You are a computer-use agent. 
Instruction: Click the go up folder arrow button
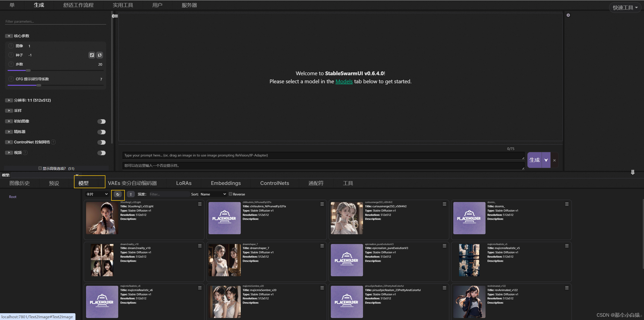(x=131, y=194)
